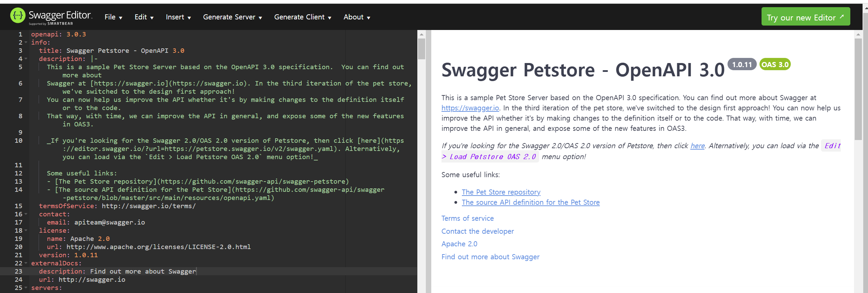The image size is (868, 293).
Task: Collapse the description fold arrow on line 4
Action: [x=26, y=59]
